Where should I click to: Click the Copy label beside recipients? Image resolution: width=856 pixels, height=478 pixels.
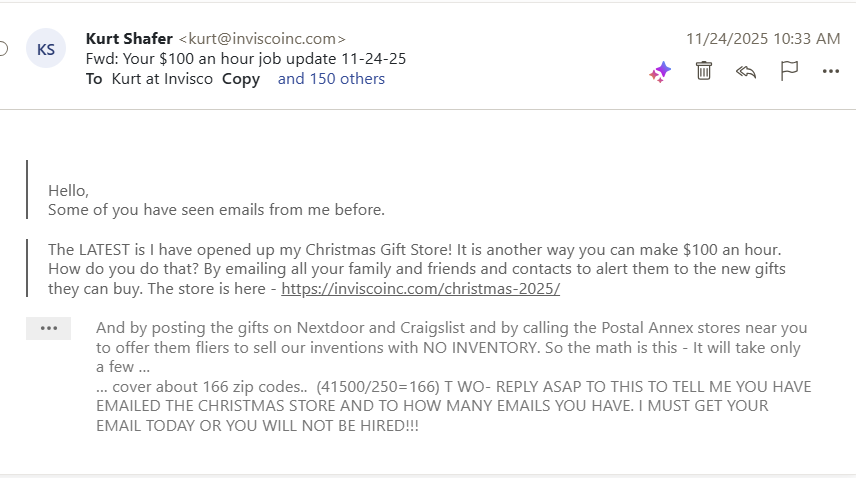[241, 79]
